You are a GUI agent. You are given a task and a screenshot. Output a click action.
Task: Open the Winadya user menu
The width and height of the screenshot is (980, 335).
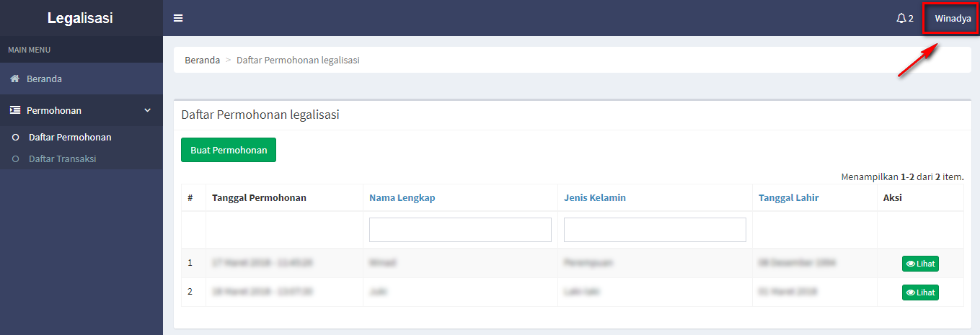(952, 18)
